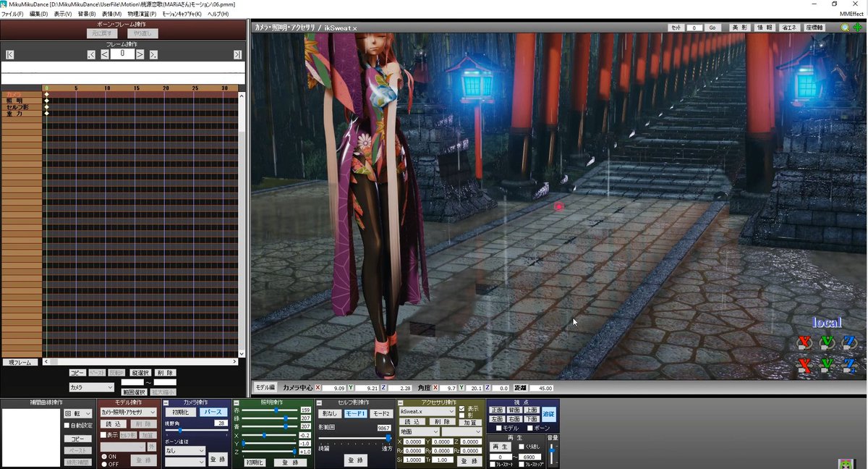868x469 pixels.
Task: Toggle 表示 checkbox in モデル操作 panel
Action: point(103,435)
